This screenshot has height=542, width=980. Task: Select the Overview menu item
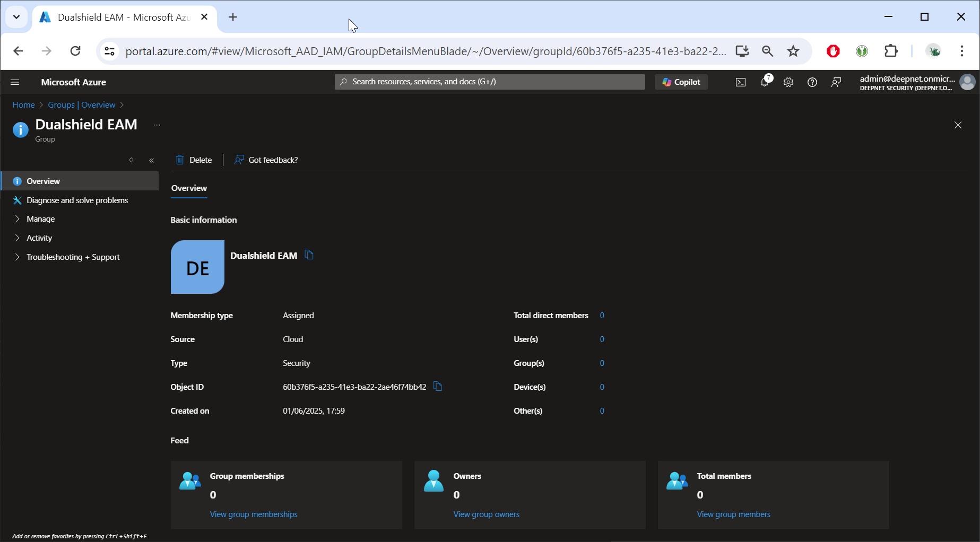(x=43, y=181)
